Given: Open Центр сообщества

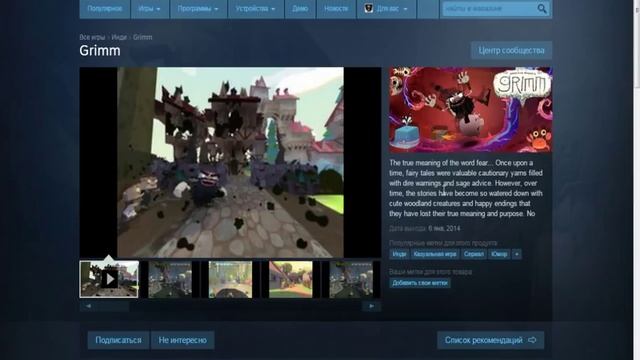Looking at the screenshot, I should pos(511,50).
